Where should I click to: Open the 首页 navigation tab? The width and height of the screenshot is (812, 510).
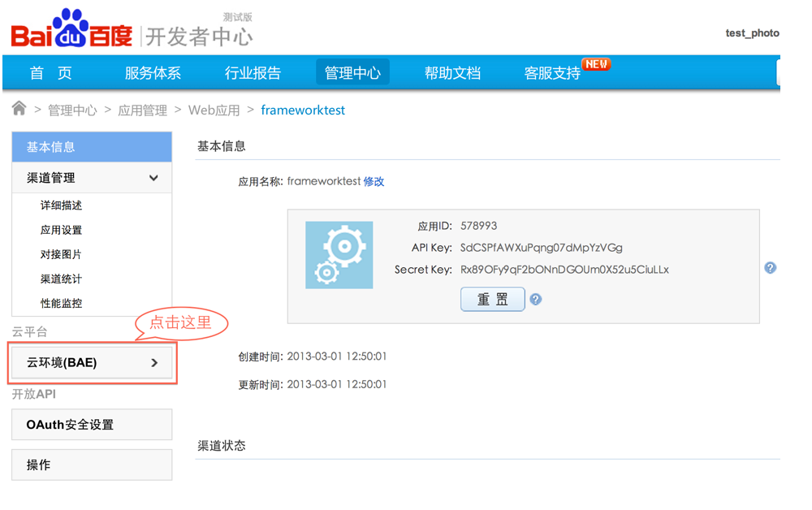pyautogui.click(x=50, y=73)
